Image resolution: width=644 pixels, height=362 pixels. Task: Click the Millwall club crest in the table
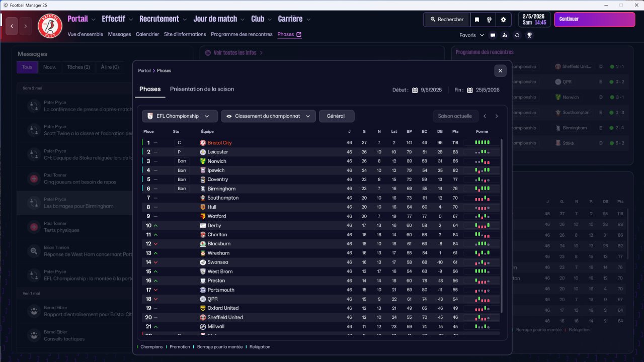pyautogui.click(x=203, y=327)
